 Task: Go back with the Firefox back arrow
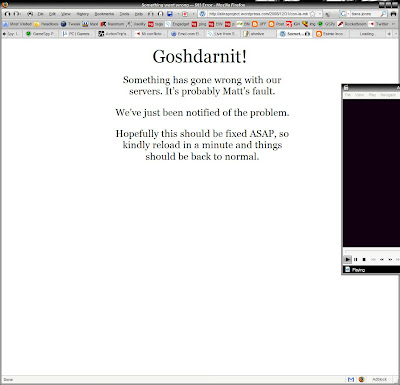pyautogui.click(x=7, y=14)
